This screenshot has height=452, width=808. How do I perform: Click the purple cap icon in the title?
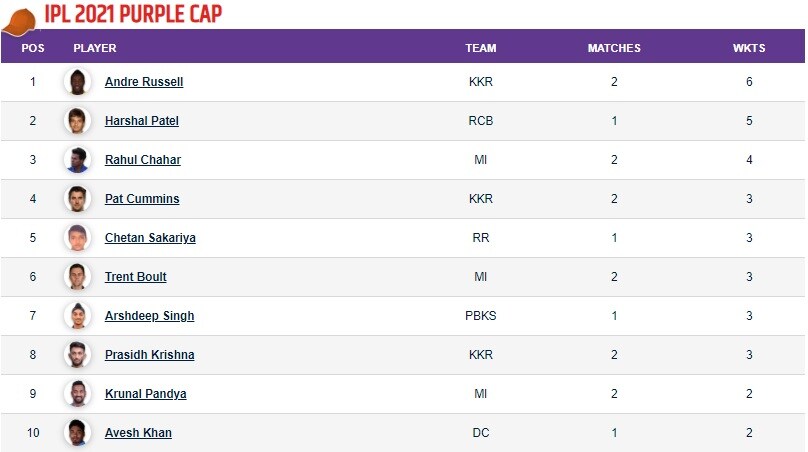click(x=20, y=17)
